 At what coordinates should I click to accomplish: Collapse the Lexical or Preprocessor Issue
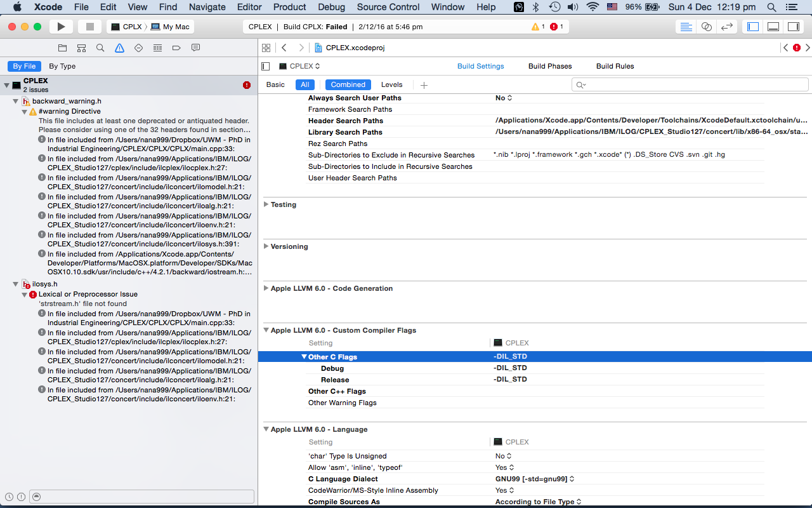[x=25, y=295]
